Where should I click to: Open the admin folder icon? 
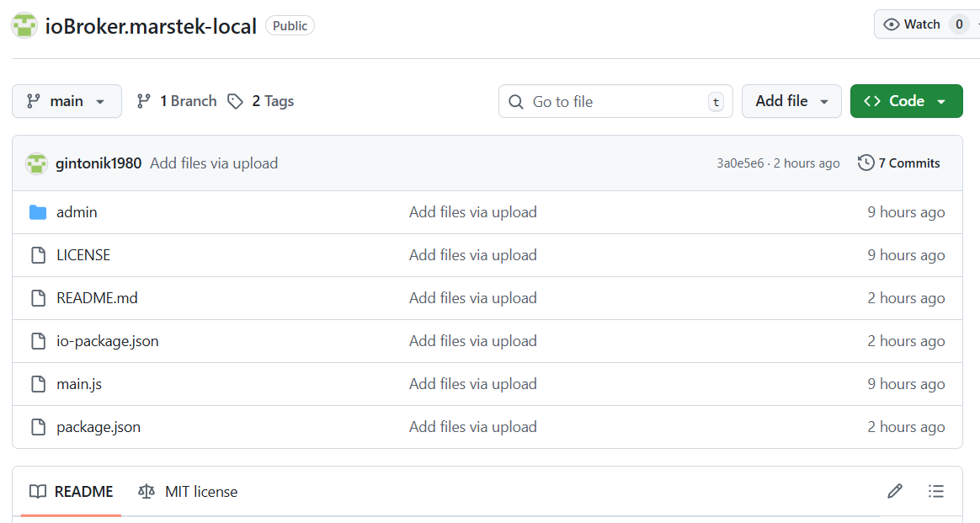click(38, 212)
